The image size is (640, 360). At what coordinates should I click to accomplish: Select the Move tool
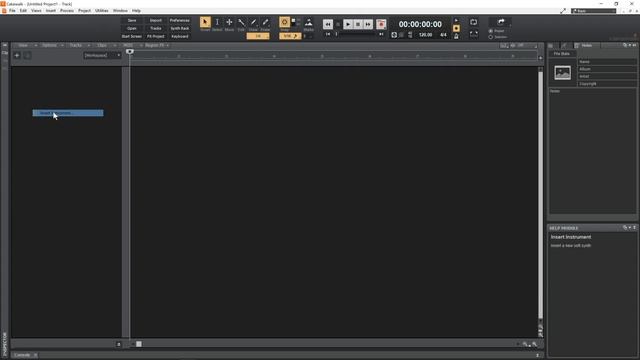(229, 23)
